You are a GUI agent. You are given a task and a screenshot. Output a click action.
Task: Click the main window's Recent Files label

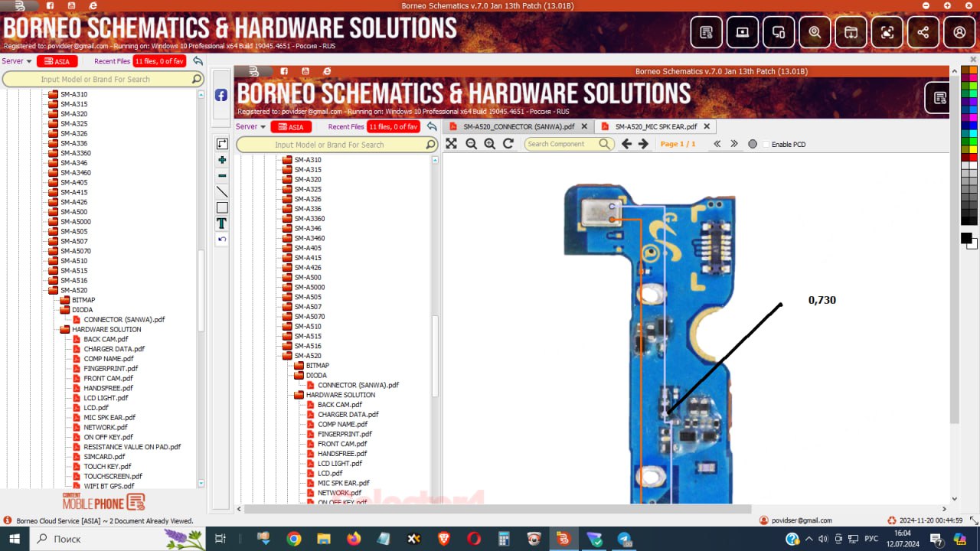[112, 61]
